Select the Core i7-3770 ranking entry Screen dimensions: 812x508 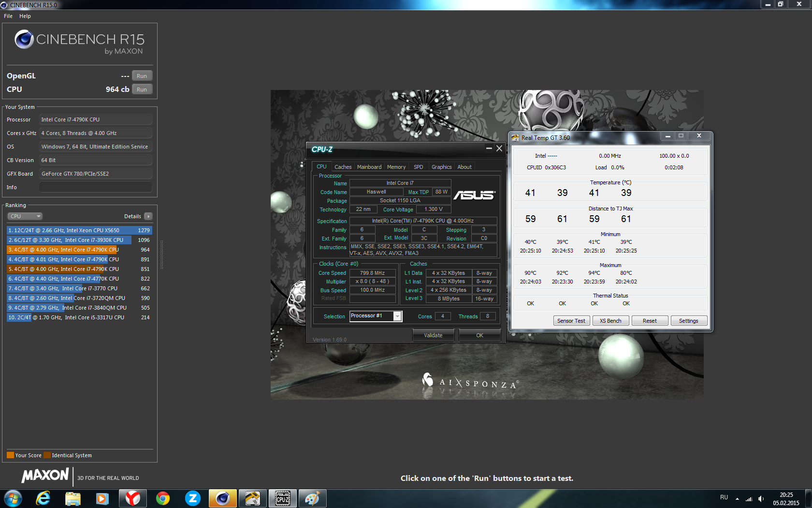79,288
